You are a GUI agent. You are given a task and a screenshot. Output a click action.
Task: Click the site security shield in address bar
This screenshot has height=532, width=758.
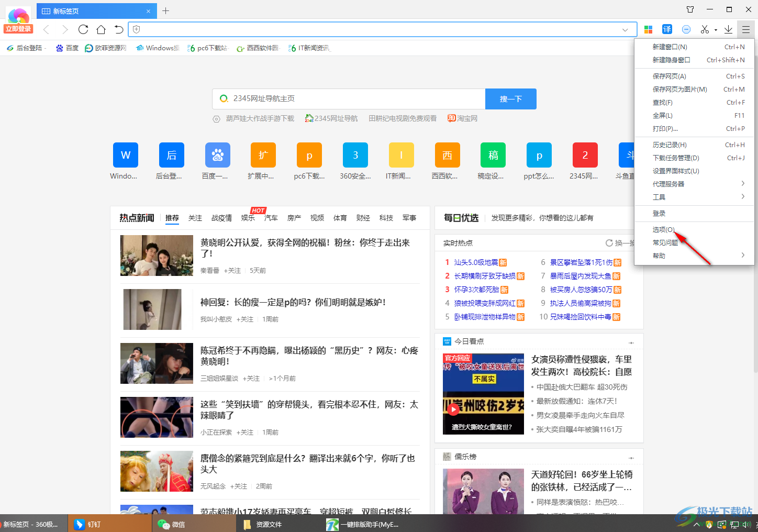pos(137,29)
